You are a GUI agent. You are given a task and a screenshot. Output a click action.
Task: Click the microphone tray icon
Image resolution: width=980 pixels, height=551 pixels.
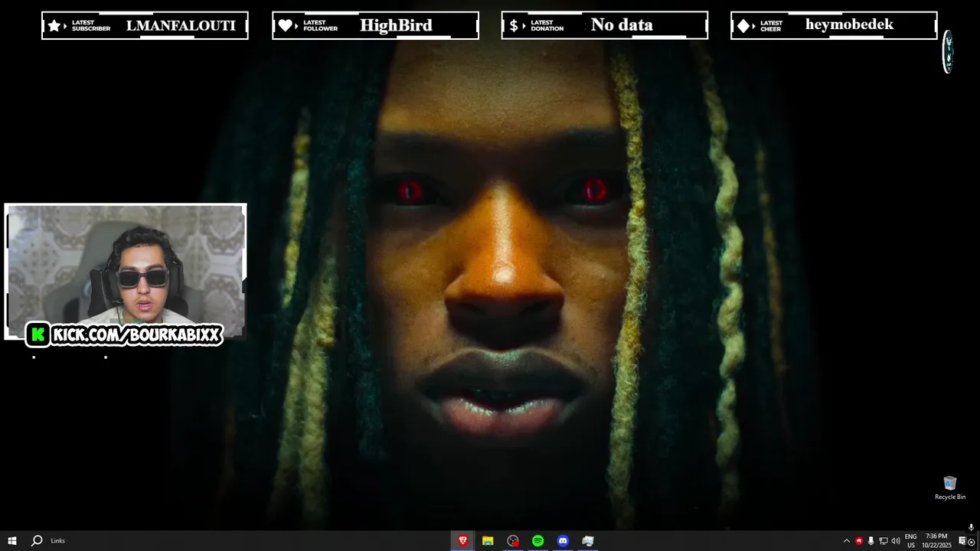(871, 541)
